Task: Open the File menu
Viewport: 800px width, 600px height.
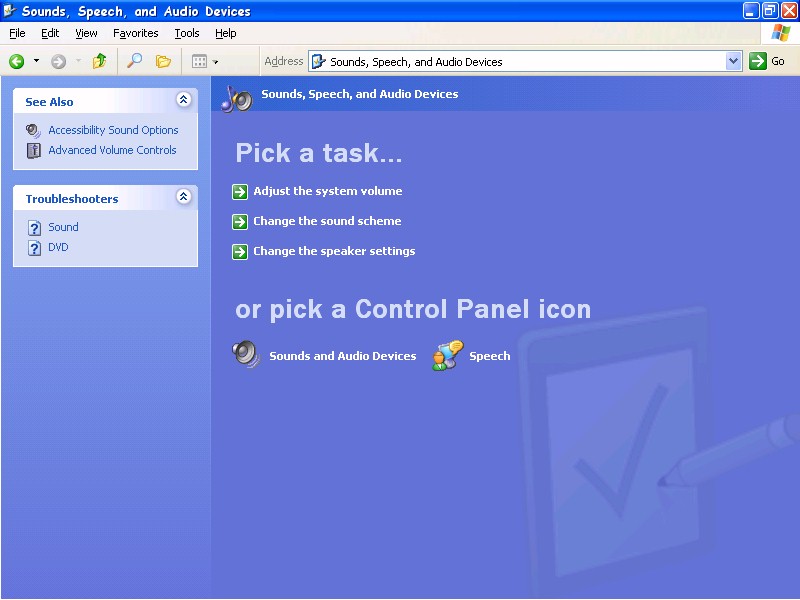Action: [x=17, y=34]
